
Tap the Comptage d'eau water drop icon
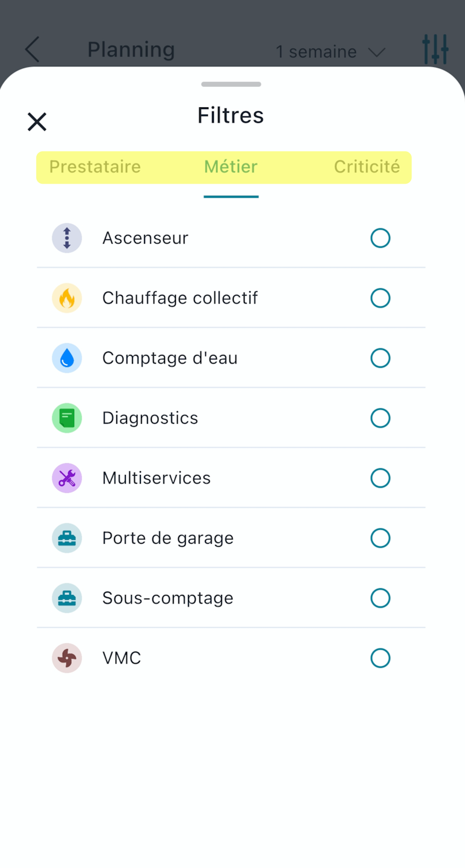coord(67,358)
